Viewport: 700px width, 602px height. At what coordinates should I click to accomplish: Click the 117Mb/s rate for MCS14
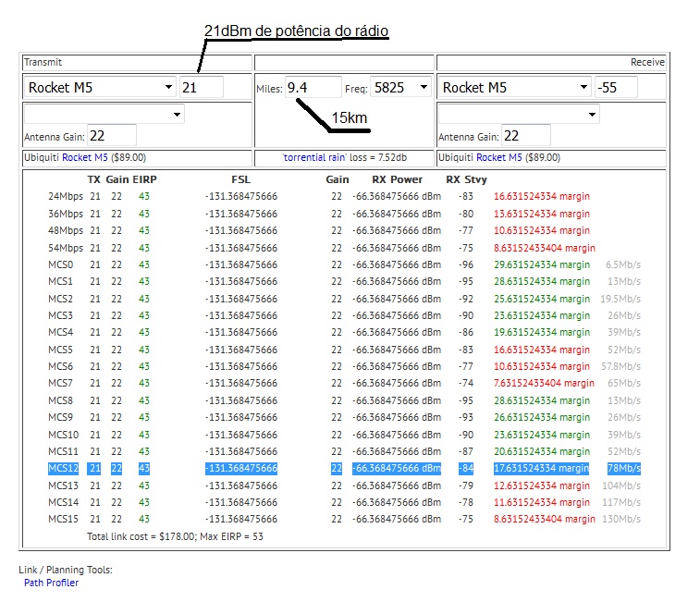621,502
